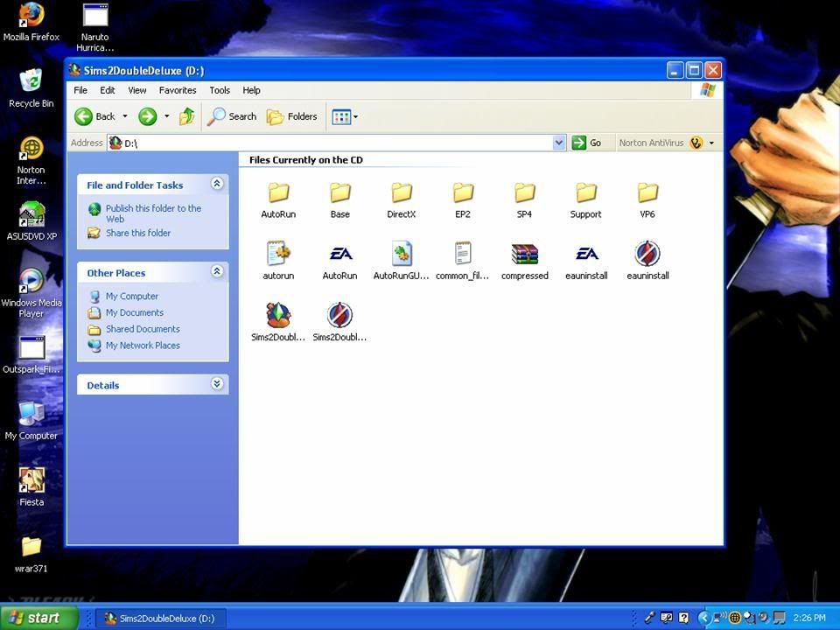Open the Help menu
This screenshot has width=840, height=630.
251,90
